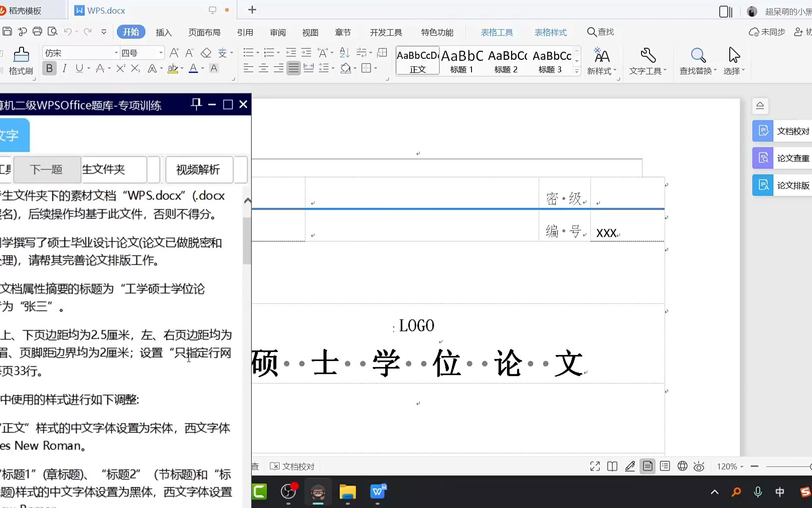Click the 视频解析 video explanation button
The width and height of the screenshot is (812, 508).
[x=198, y=170]
